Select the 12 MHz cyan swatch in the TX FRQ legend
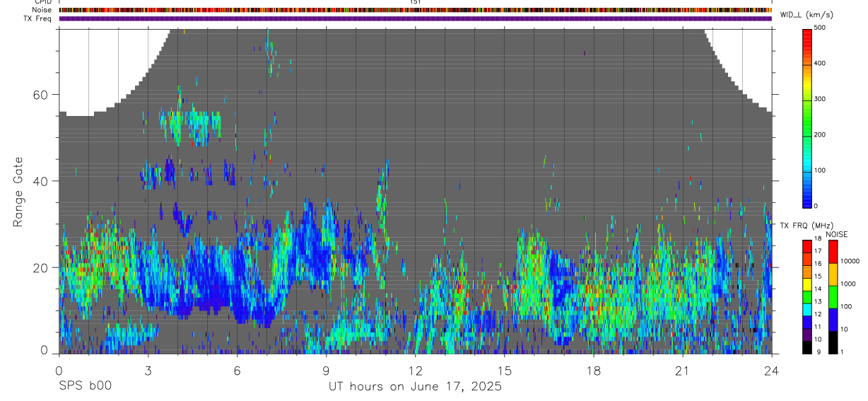Image resolution: width=868 pixels, height=401 pixels. click(807, 313)
